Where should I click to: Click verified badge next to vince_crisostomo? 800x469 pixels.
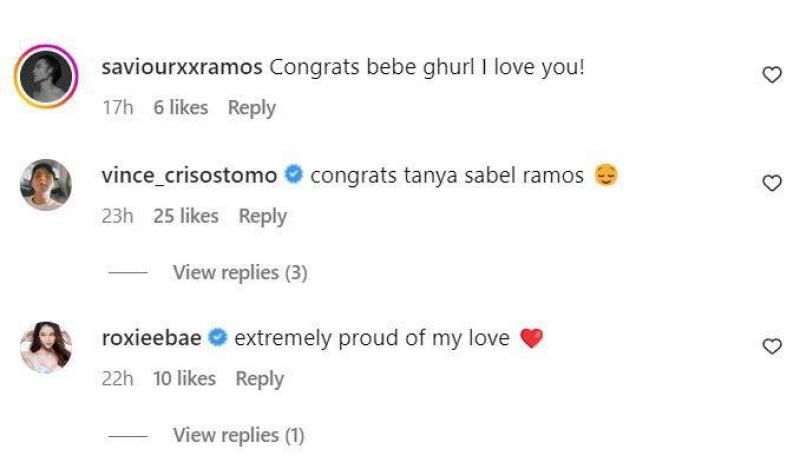(294, 176)
